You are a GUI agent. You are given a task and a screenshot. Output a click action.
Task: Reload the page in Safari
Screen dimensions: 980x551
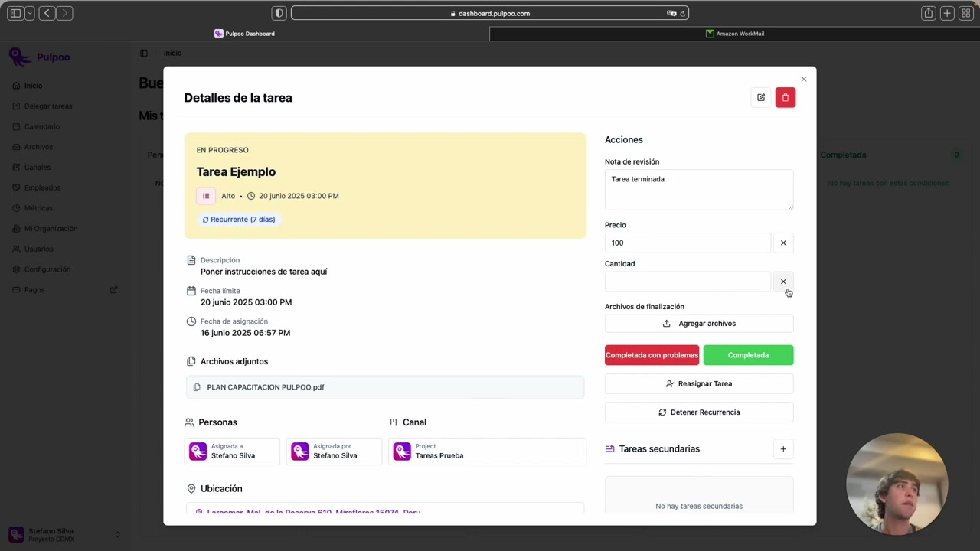pyautogui.click(x=682, y=13)
